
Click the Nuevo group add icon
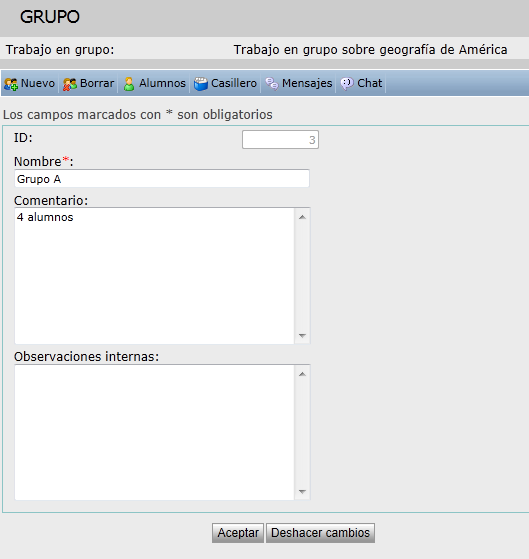pyautogui.click(x=11, y=84)
